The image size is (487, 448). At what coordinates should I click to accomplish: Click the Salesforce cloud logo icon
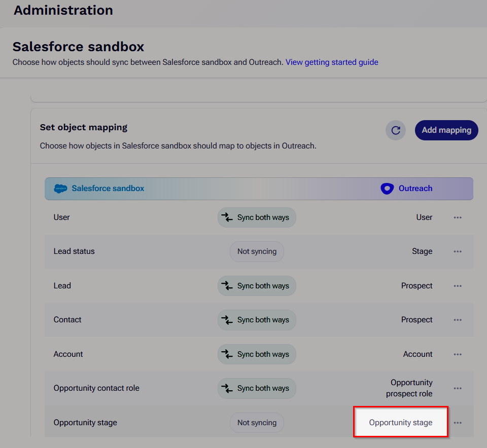click(x=60, y=189)
